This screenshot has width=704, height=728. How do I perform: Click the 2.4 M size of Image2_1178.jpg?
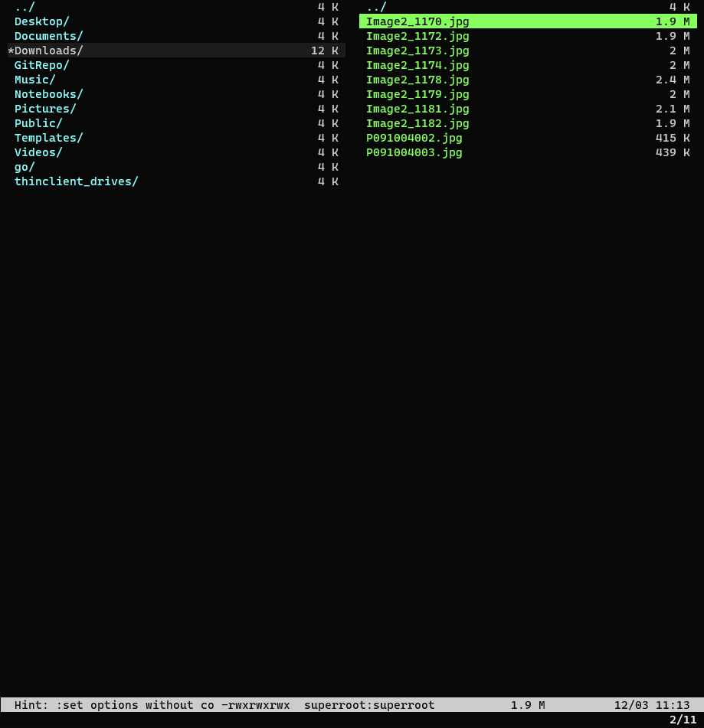click(x=673, y=80)
